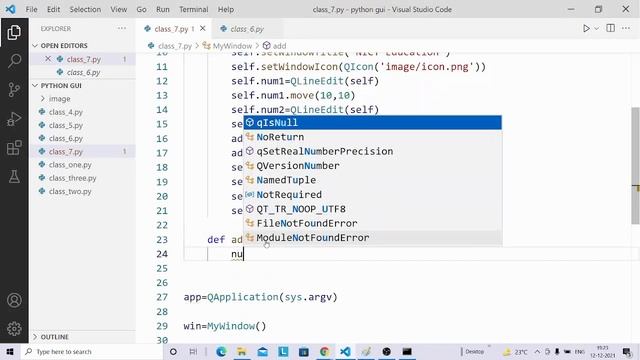Run Python file with play button
Screen dimensions: 640x360
tap(586, 29)
